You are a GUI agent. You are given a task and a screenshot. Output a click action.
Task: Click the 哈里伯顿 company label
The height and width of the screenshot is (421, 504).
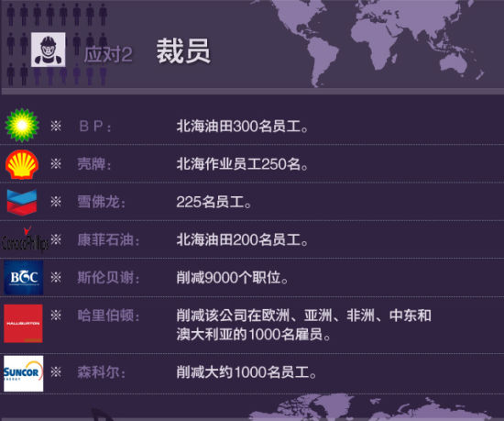[108, 316]
